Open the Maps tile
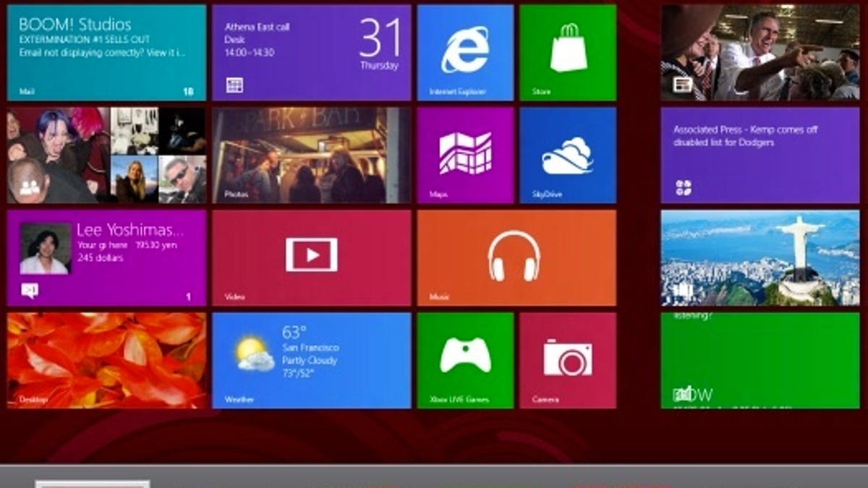Viewport: 868px width, 488px height. (x=465, y=155)
